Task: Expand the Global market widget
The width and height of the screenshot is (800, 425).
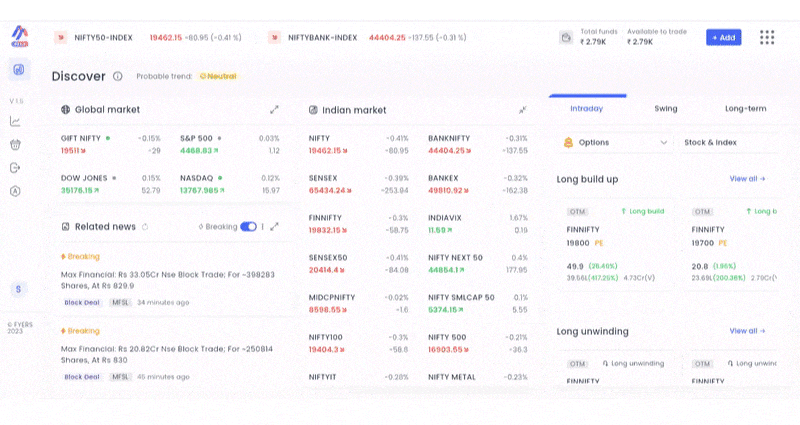Action: [274, 110]
